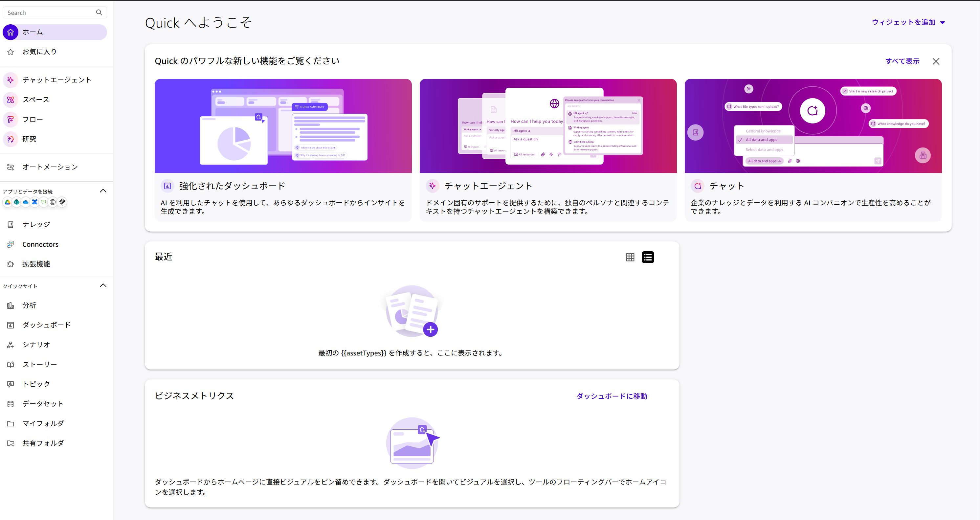Click the Google Drive connector icon
This screenshot has height=520, width=980.
point(8,202)
